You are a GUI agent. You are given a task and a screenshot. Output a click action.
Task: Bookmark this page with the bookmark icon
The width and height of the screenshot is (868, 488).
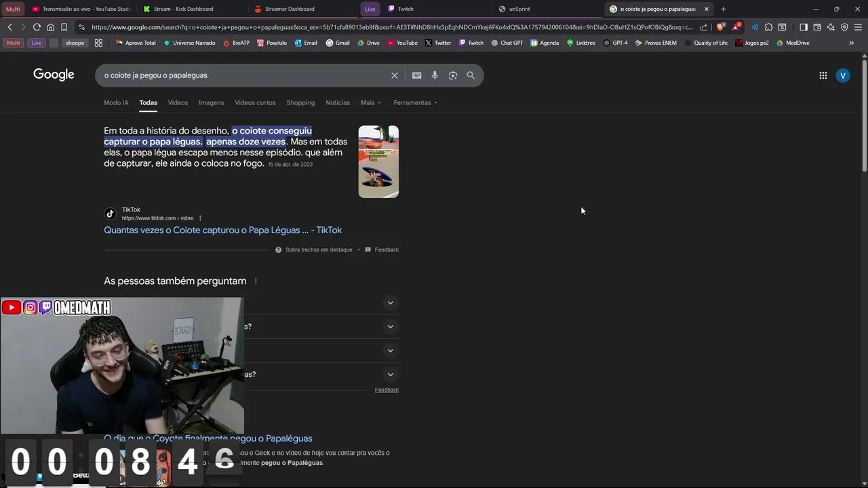pyautogui.click(x=64, y=27)
